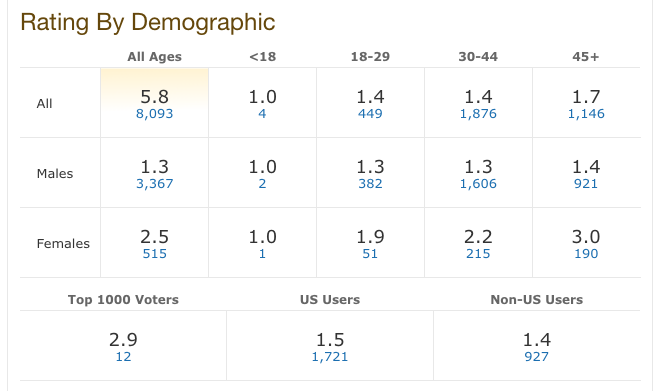
Task: Select the highlighted 5.8 all ages rating cell
Action: tap(155, 103)
